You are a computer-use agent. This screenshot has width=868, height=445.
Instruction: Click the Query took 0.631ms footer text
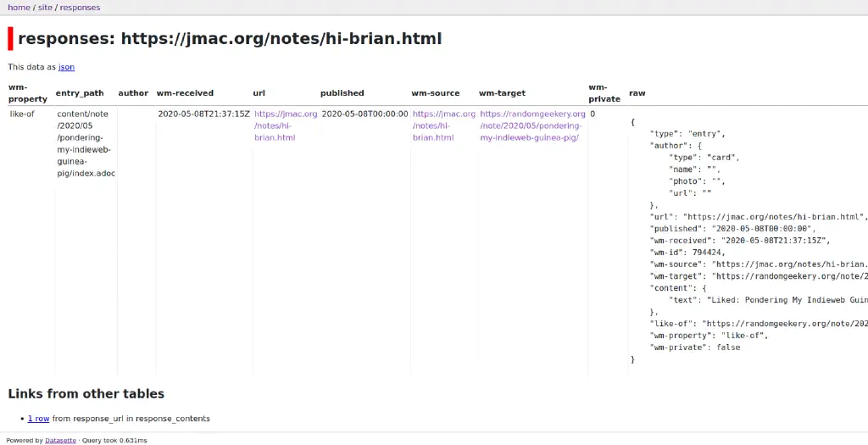pyautogui.click(x=115, y=441)
